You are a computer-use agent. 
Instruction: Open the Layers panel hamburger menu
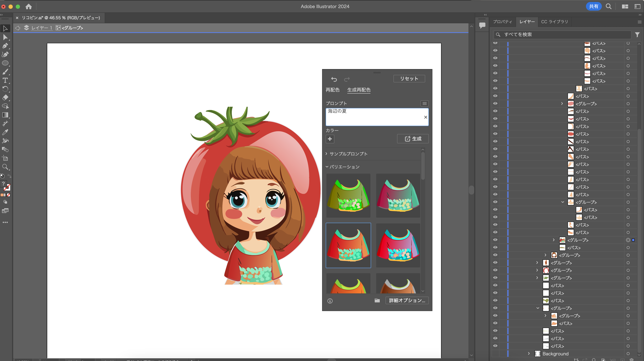click(639, 22)
